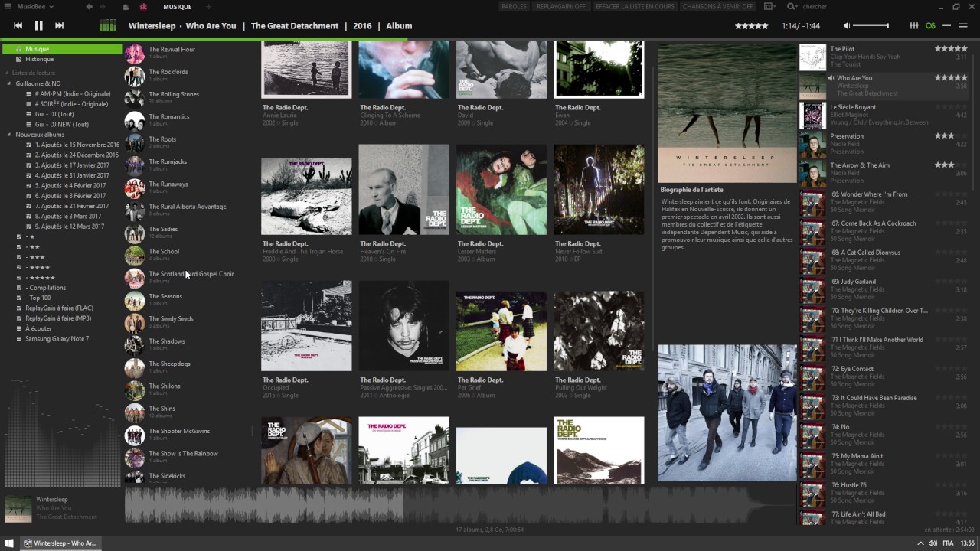Image resolution: width=980 pixels, height=551 pixels.
Task: Play Le Siècle Bruyant in queue
Action: tap(884, 115)
